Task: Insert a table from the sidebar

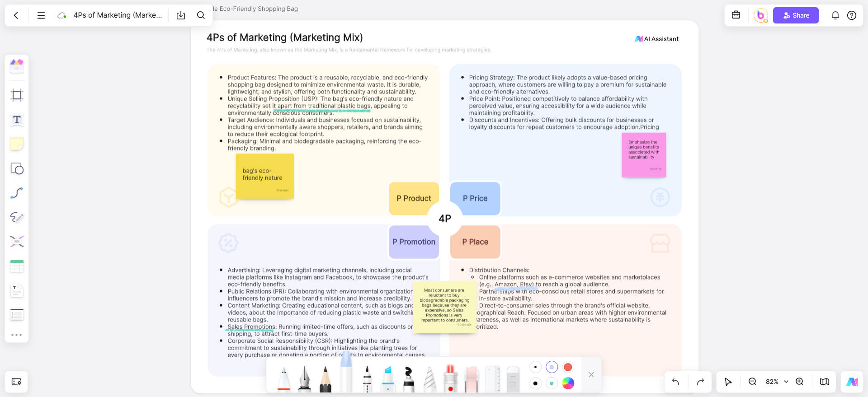Action: point(17,266)
